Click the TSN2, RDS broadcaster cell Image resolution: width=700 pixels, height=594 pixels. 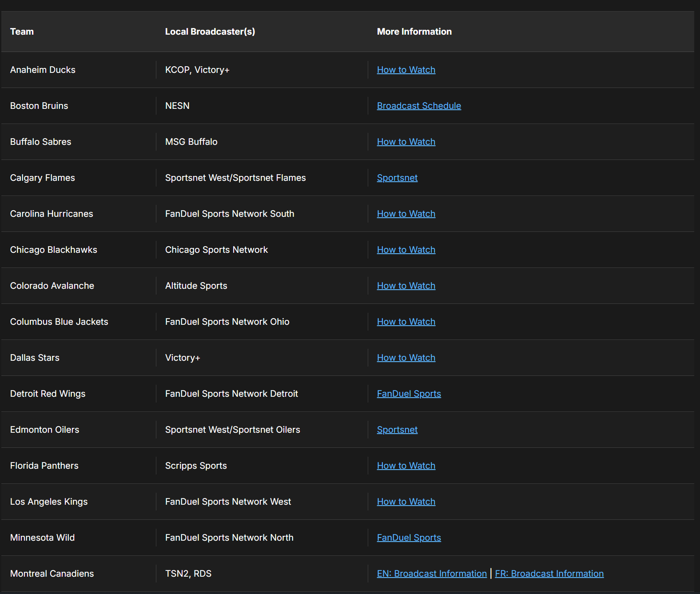coord(262,574)
